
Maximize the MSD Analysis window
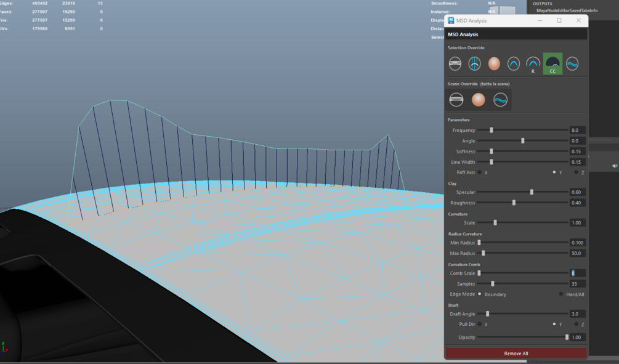(x=559, y=20)
